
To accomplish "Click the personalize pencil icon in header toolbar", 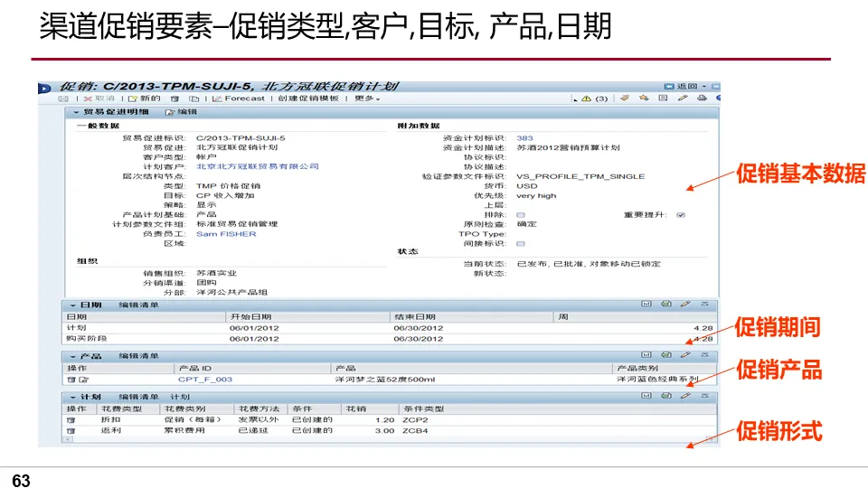I will [684, 98].
